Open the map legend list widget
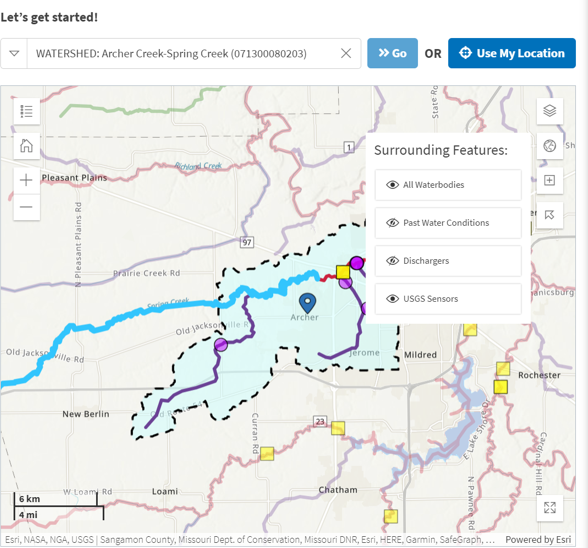The height and width of the screenshot is (548, 588). click(27, 111)
